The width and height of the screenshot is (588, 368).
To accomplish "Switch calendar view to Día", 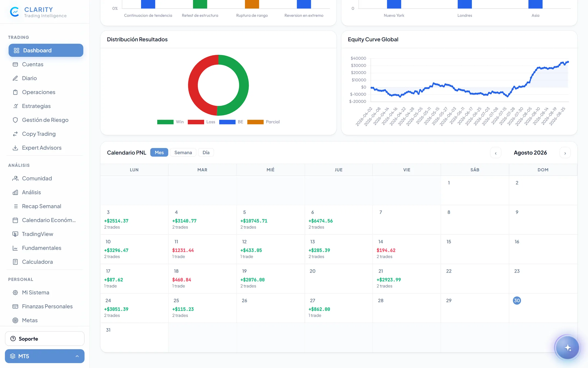I will 206,152.
